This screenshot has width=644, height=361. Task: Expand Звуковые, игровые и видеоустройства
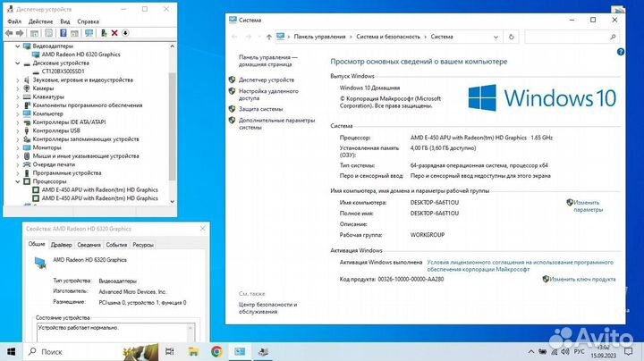click(18, 80)
